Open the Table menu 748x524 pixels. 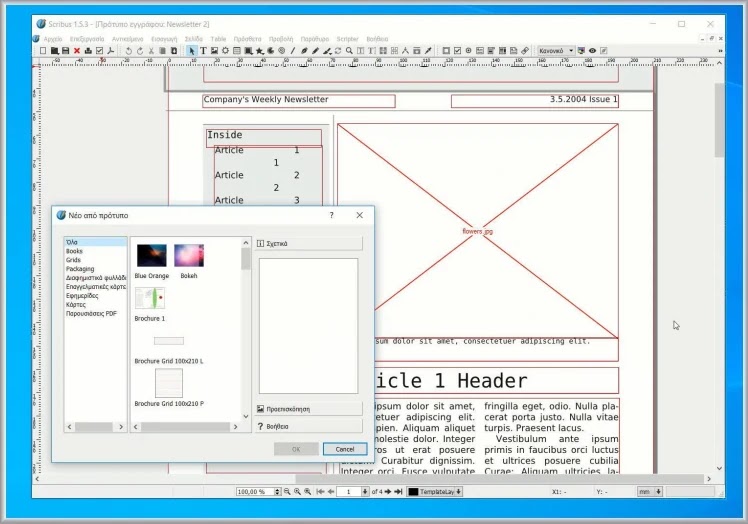pyautogui.click(x=218, y=39)
